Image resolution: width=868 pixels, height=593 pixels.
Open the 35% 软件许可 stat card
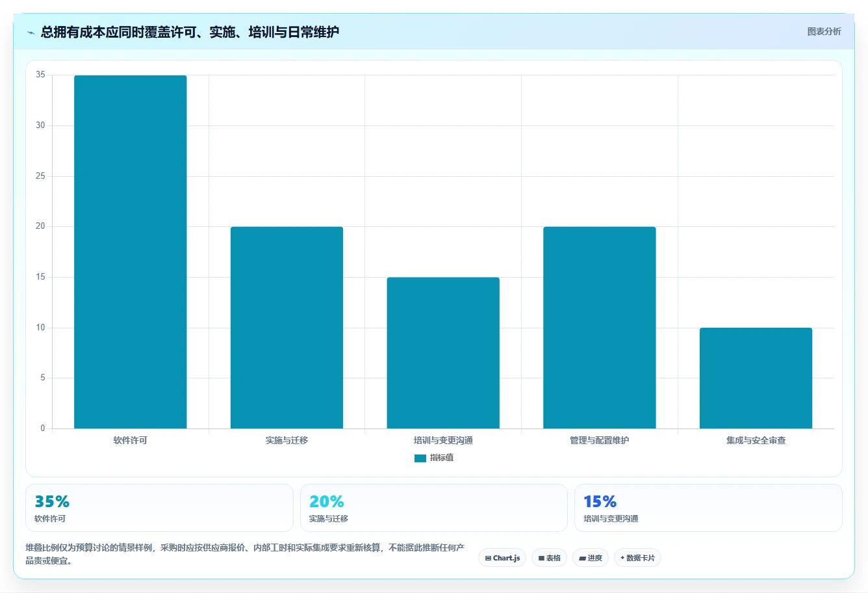[x=159, y=508]
